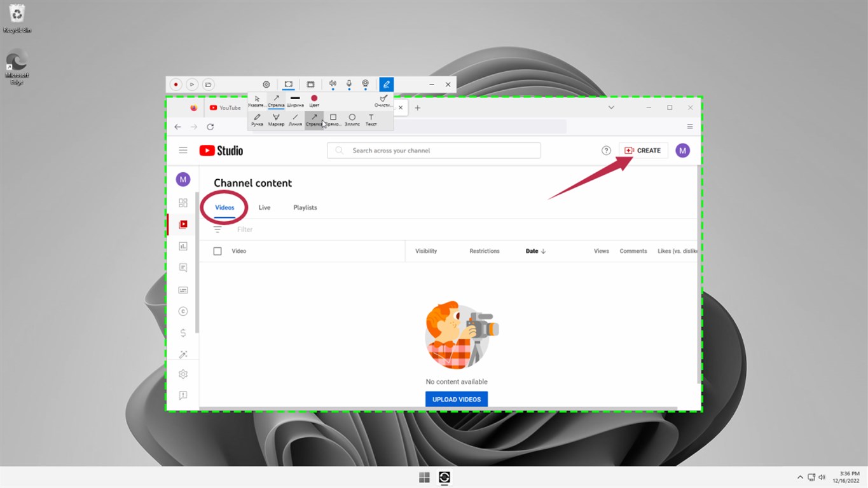Click the UPLOAD VIDEOS button
The image size is (868, 488).
457,399
